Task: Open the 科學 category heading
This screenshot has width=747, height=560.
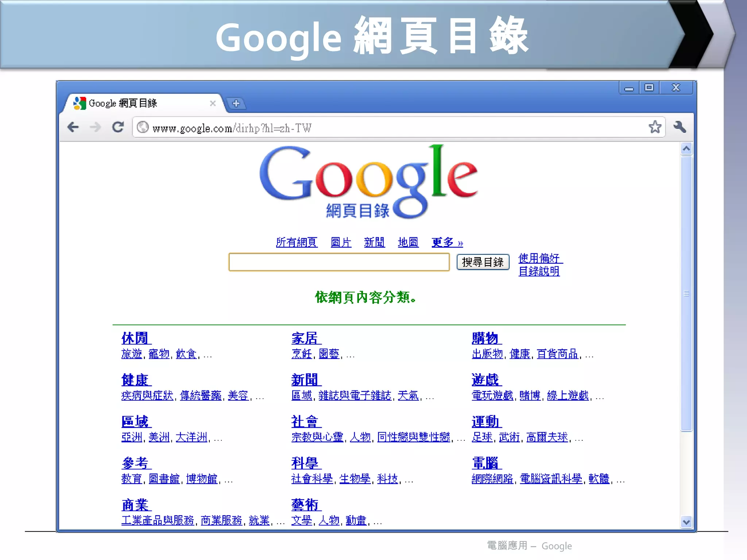Action: (306, 463)
